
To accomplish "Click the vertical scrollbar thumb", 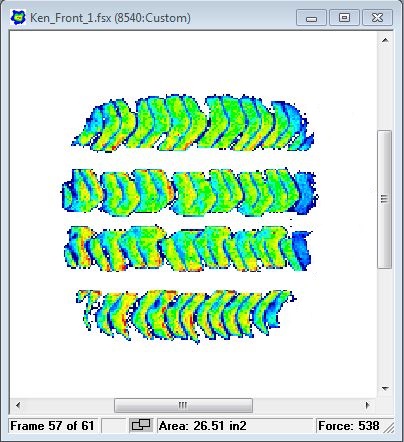I will click(384, 199).
